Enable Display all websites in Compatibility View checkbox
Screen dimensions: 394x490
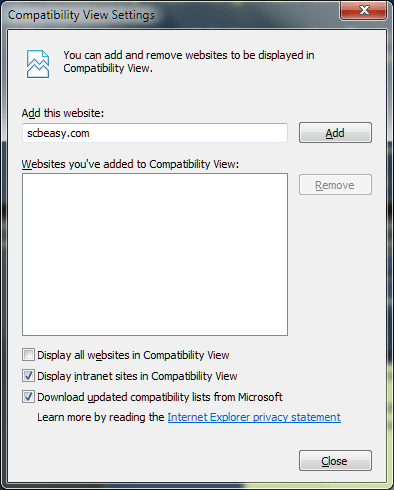28,355
